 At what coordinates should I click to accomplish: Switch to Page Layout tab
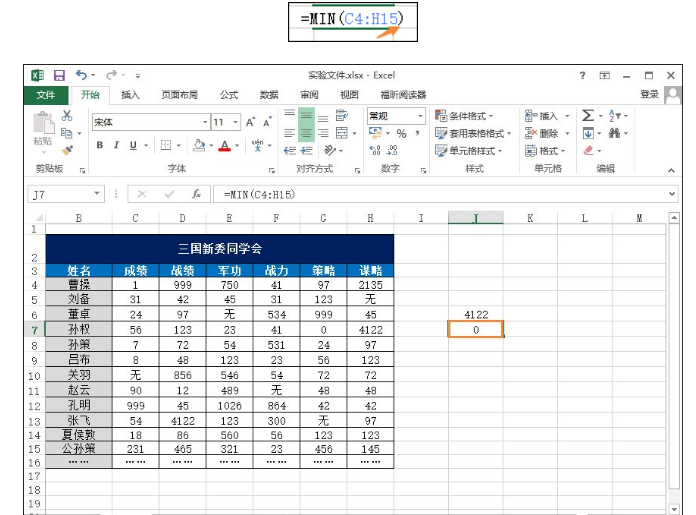coord(179,95)
